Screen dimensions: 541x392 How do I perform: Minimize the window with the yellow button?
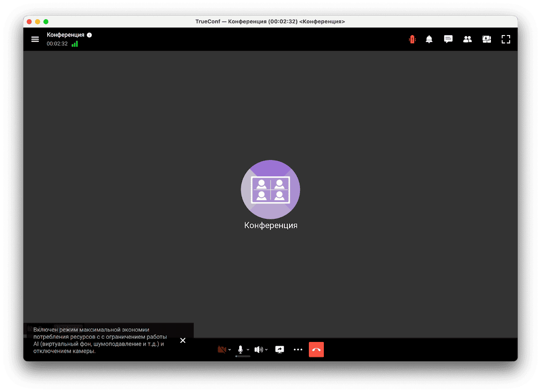tap(37, 22)
